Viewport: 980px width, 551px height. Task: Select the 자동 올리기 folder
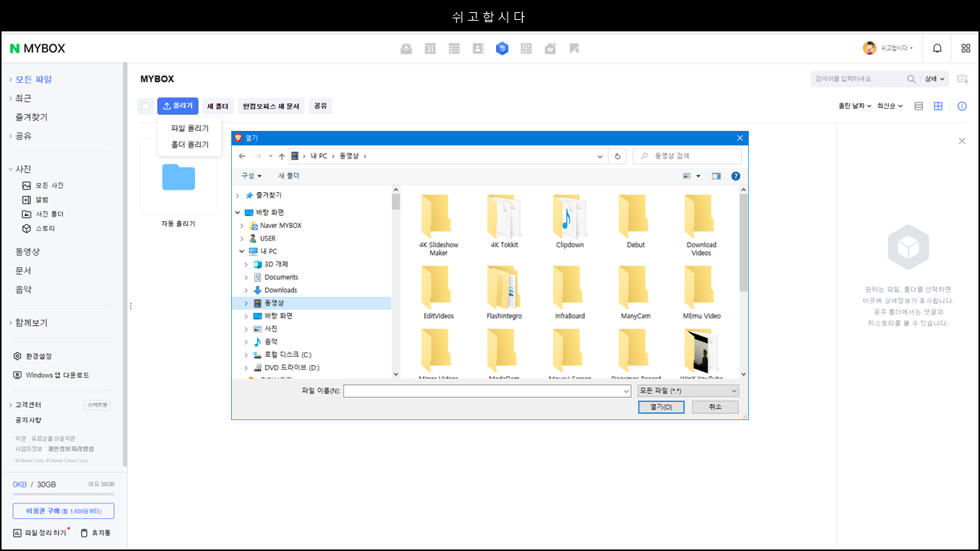(x=178, y=184)
